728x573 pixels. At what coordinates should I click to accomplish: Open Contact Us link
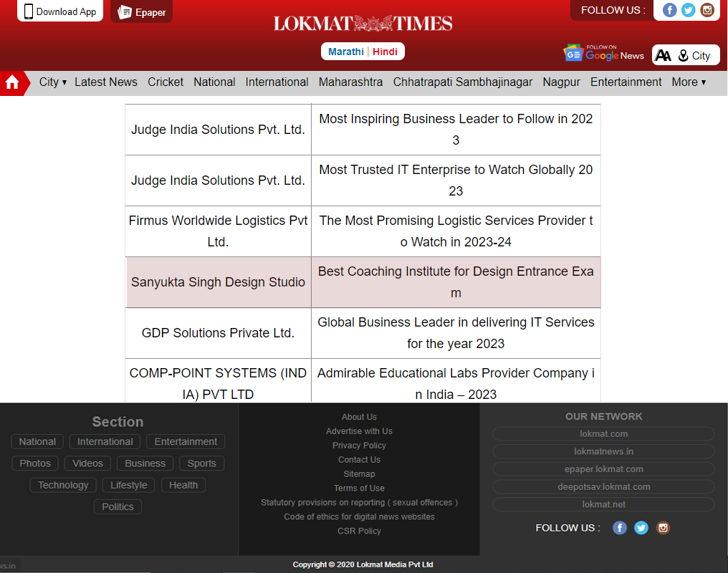point(360,460)
